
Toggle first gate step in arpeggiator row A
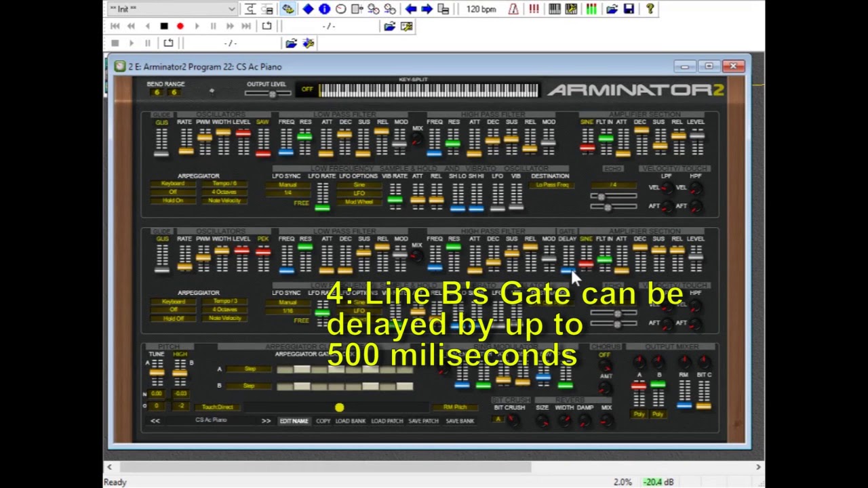coord(285,369)
